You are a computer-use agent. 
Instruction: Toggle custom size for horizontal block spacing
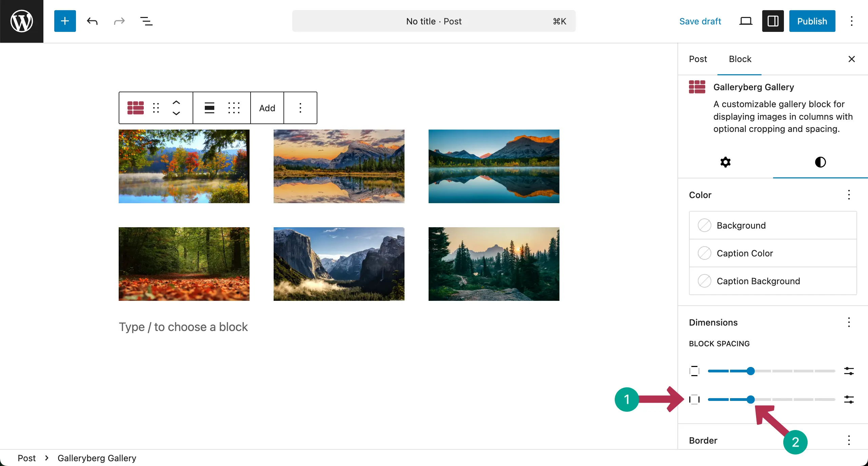point(849,400)
